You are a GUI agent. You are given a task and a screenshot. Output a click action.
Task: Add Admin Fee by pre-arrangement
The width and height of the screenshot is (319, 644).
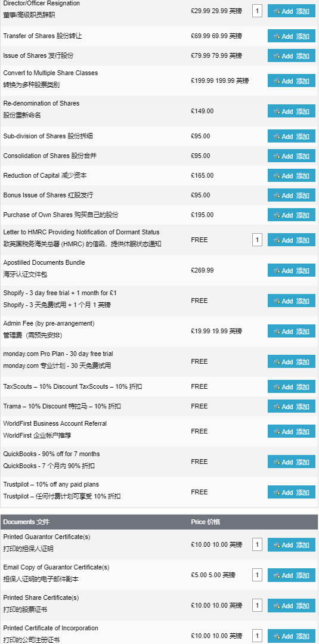click(292, 331)
